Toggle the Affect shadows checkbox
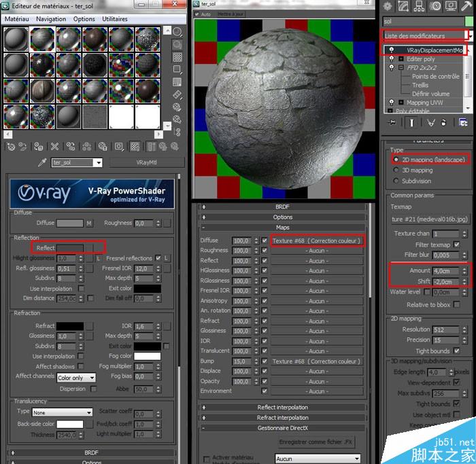476x464 pixels. pyautogui.click(x=81, y=366)
